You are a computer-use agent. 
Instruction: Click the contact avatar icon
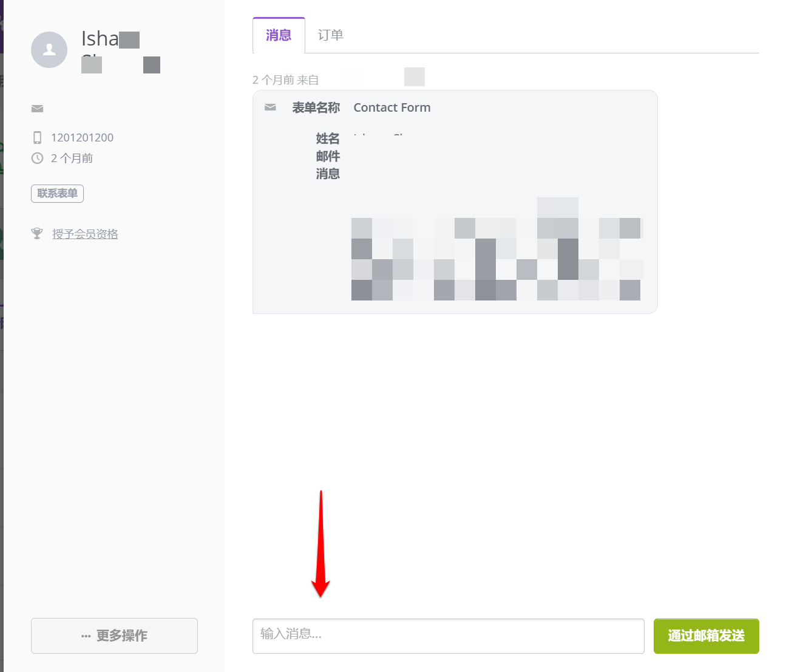point(49,50)
